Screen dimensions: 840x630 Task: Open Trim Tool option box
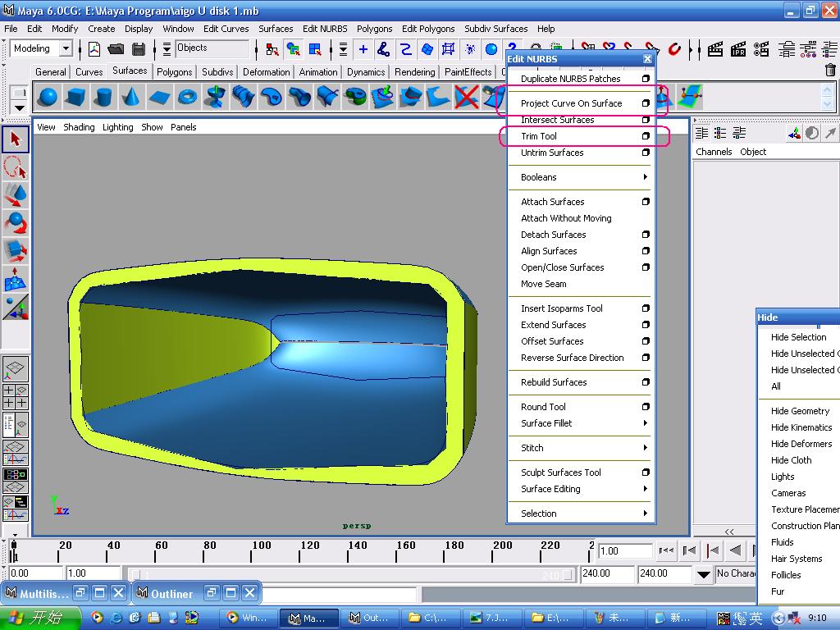tap(646, 136)
